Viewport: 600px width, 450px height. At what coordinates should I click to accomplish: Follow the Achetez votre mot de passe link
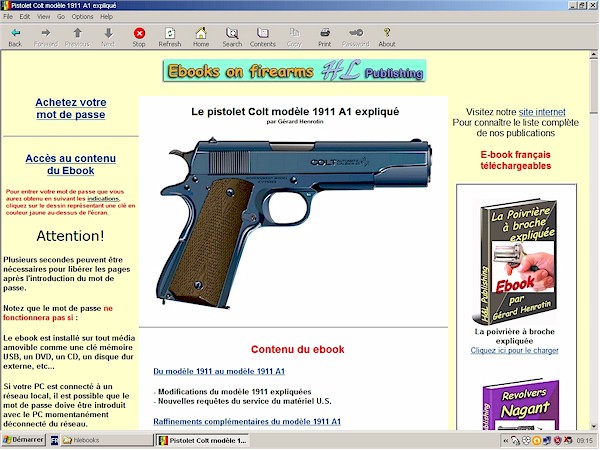click(x=71, y=108)
